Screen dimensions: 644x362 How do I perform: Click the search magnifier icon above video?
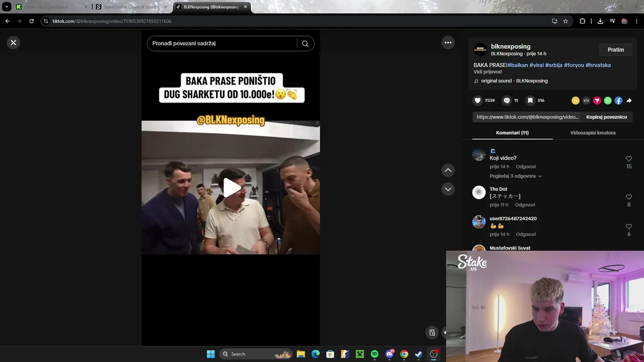click(x=305, y=44)
